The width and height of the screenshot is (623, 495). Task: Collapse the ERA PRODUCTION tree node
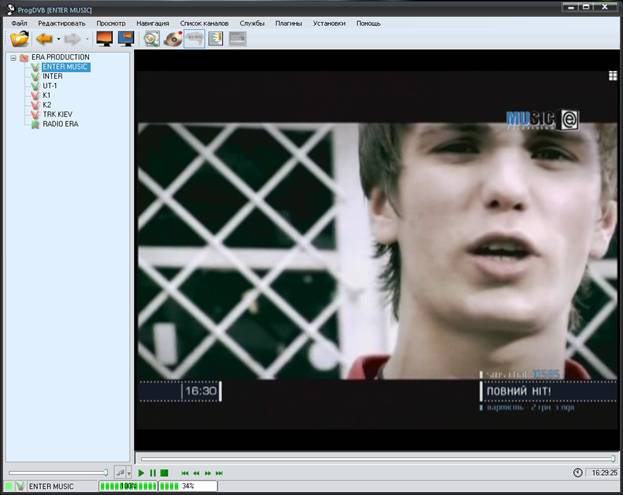13,58
